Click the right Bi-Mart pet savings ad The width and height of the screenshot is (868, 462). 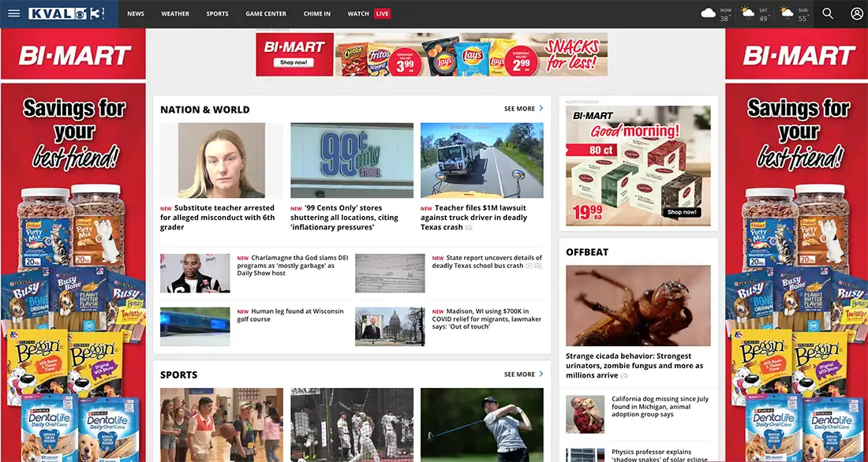(797, 245)
